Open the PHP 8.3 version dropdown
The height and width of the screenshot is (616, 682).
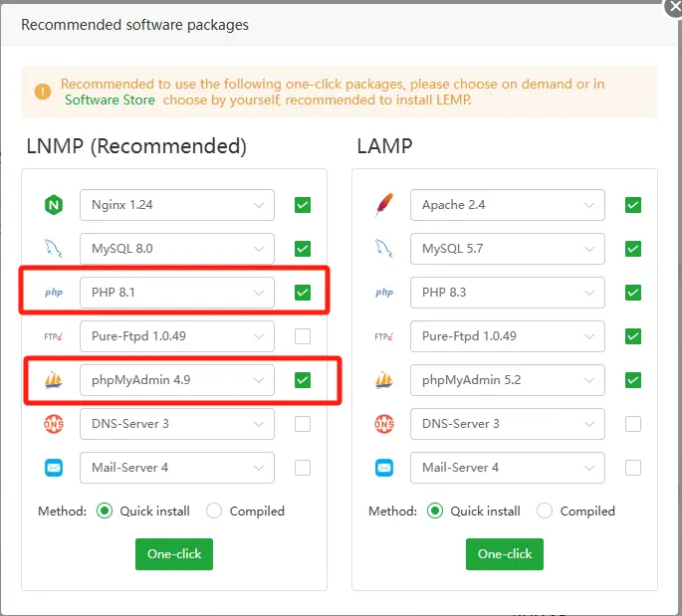(x=508, y=293)
